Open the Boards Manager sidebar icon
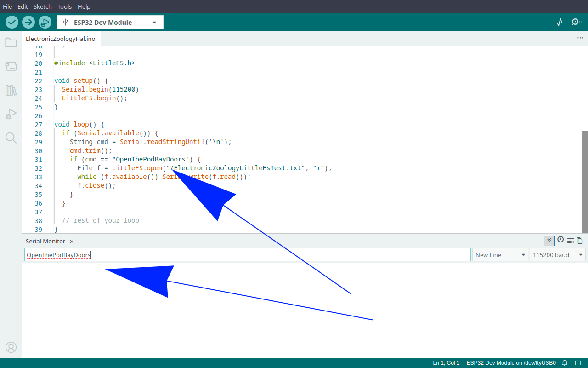This screenshot has width=588, height=368. (11, 66)
